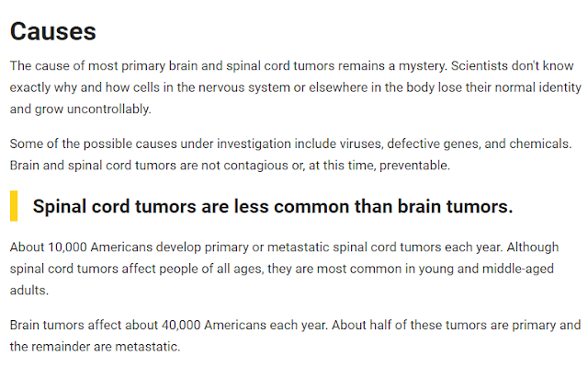Click the word 'adults' ending the third paragraph

pos(28,291)
